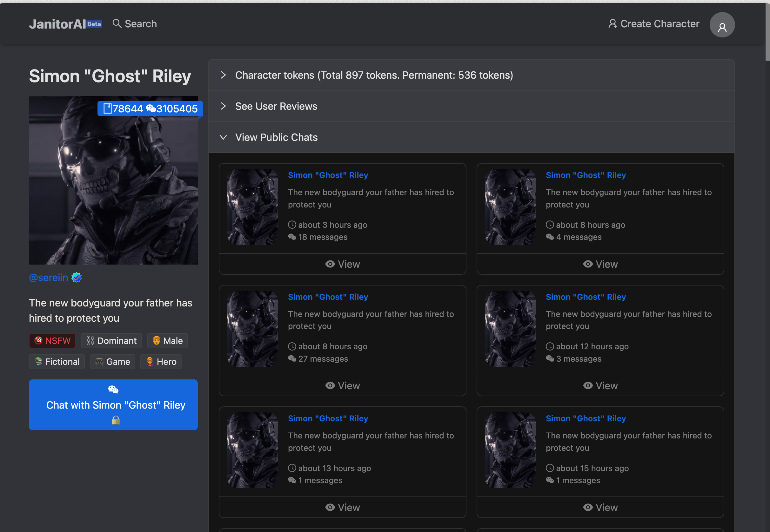Image resolution: width=770 pixels, height=532 pixels.
Task: Click the Simon "Ghost" Riley page title
Action: point(110,76)
